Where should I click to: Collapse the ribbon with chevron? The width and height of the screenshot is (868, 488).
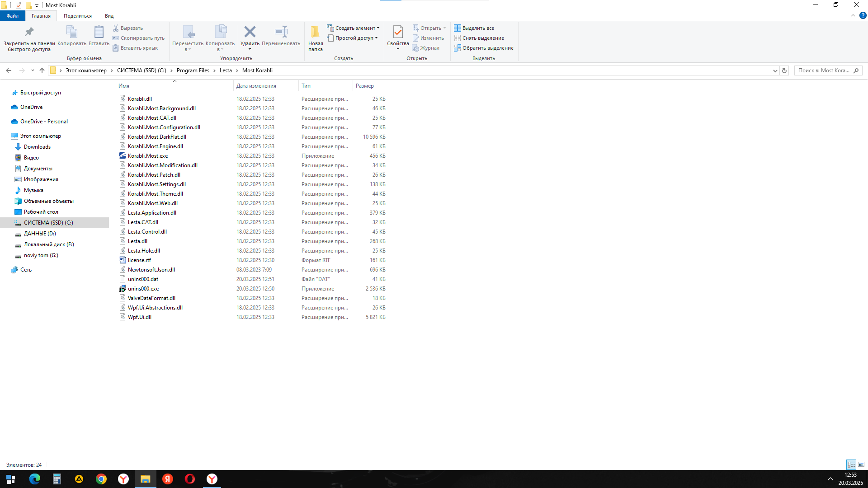point(853,15)
